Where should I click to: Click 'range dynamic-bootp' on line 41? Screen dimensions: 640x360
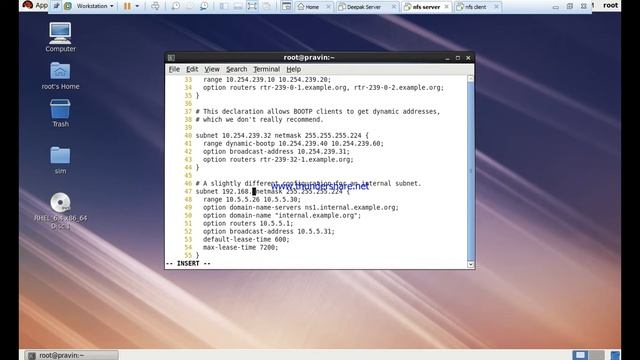pyautogui.click(x=239, y=144)
